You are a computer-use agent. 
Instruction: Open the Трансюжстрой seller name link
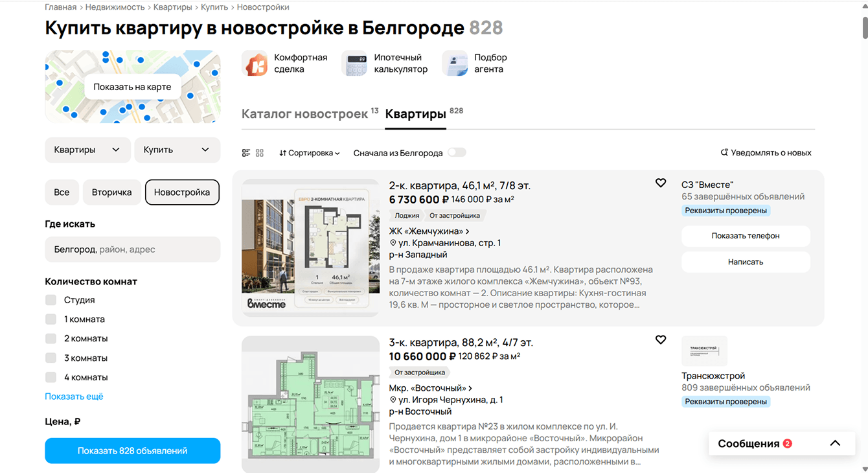click(713, 376)
